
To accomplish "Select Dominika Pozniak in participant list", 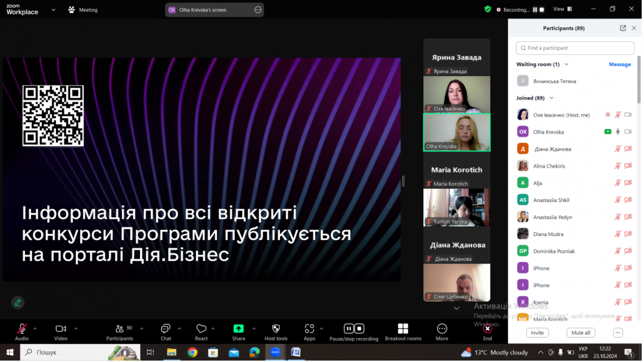I will (x=575, y=251).
